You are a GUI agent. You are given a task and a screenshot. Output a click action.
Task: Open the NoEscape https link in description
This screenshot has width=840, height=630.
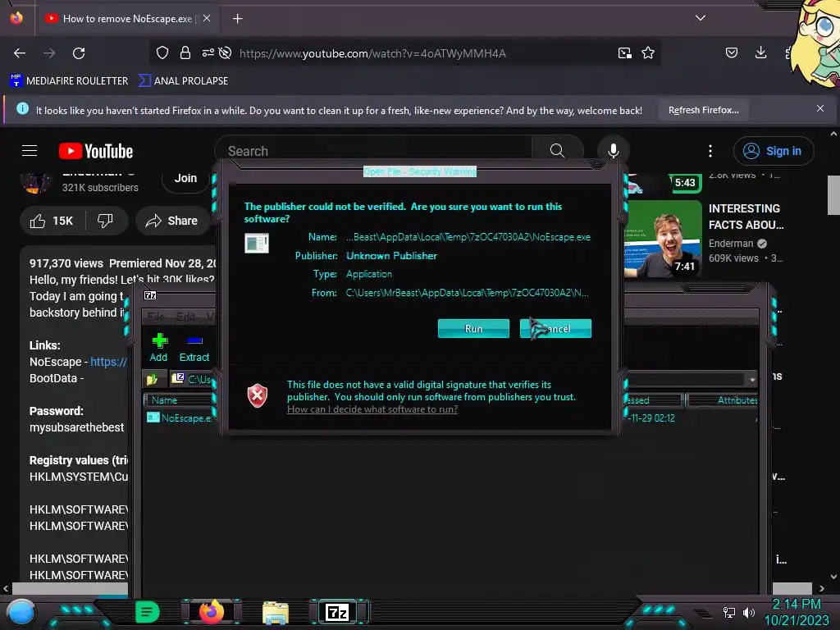click(109, 362)
